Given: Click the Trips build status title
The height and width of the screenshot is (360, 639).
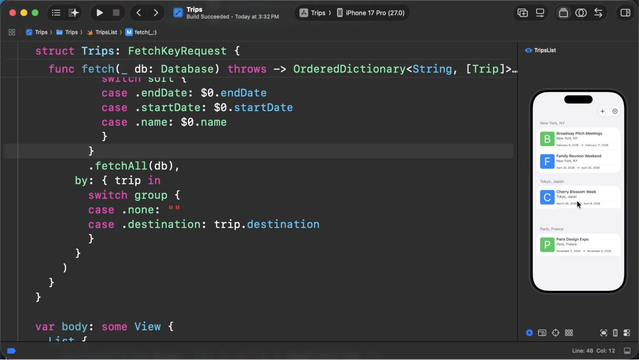Looking at the screenshot, I should coord(194,9).
